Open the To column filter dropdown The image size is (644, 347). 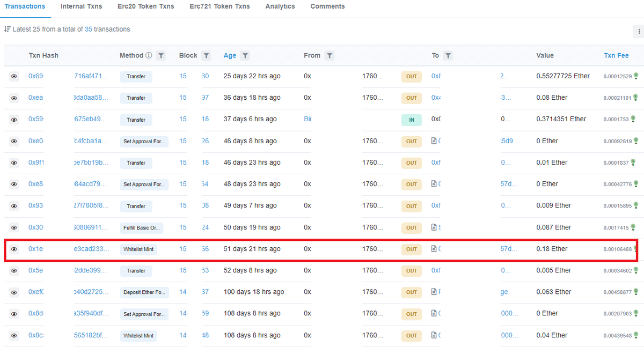448,55
